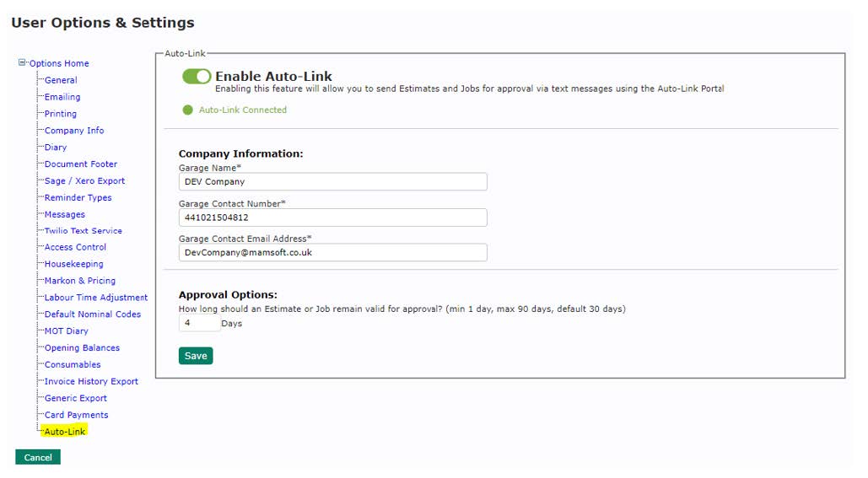Click the green Auto-Link Connected status dot

click(x=187, y=110)
